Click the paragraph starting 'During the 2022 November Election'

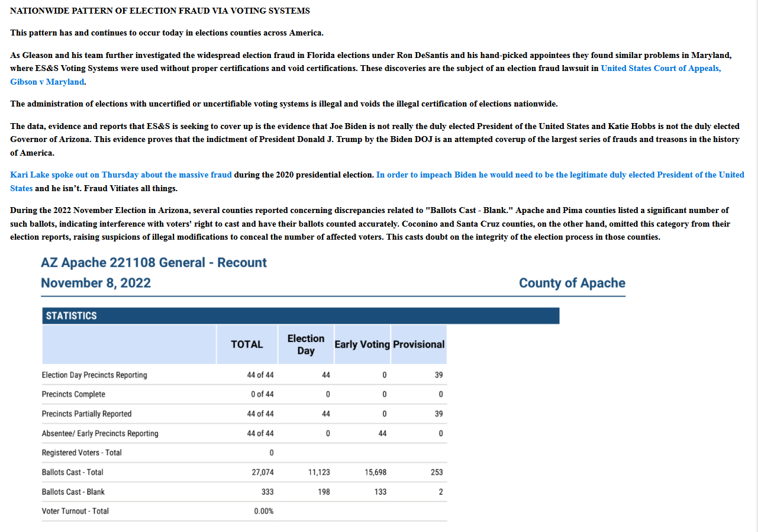click(x=370, y=224)
